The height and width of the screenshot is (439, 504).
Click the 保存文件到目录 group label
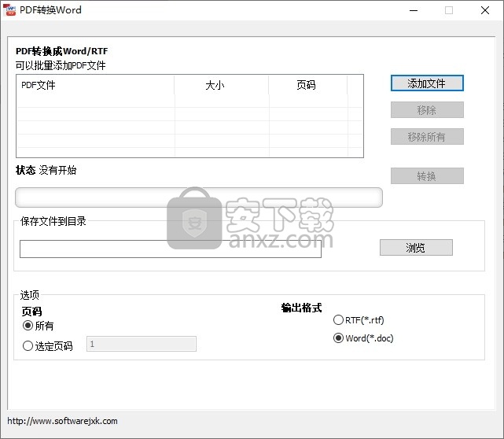53,221
